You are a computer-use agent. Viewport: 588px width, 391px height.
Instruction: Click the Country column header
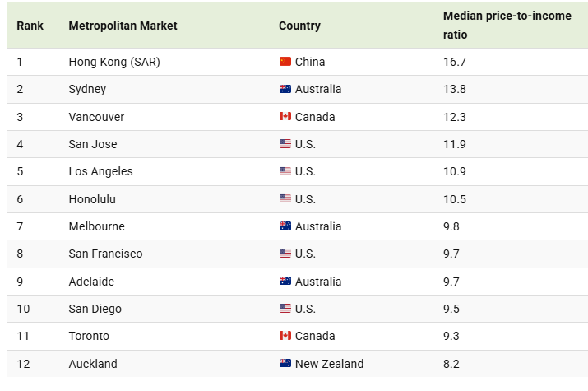pyautogui.click(x=299, y=26)
